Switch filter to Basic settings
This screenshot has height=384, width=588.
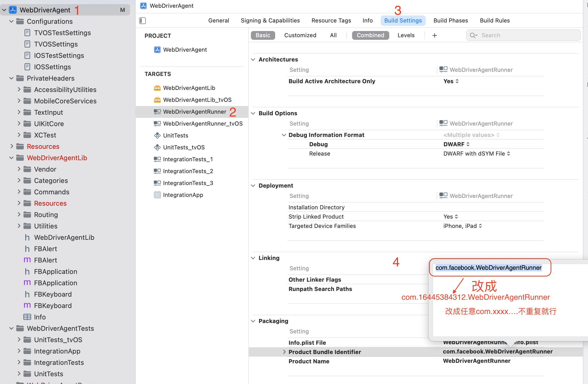pos(263,35)
